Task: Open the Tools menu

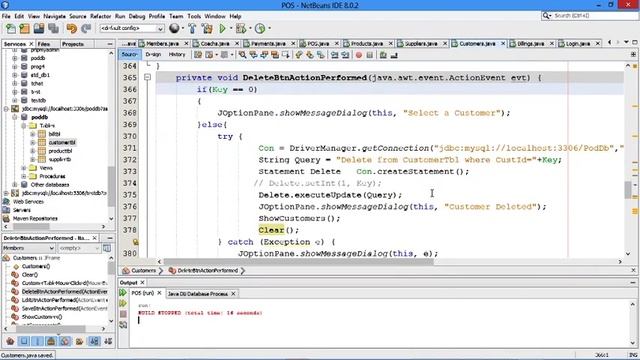Action: click(194, 16)
